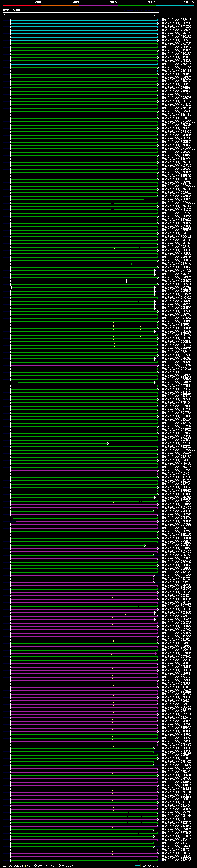Choose entry UniRef100_C5YIS2
The height and width of the screenshot is (868, 197).
(176, 213)
